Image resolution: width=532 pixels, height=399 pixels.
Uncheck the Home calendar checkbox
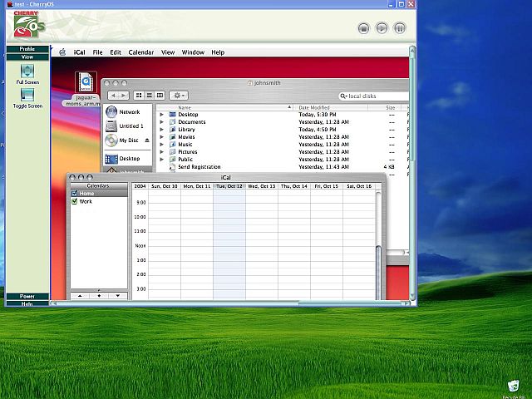75,194
